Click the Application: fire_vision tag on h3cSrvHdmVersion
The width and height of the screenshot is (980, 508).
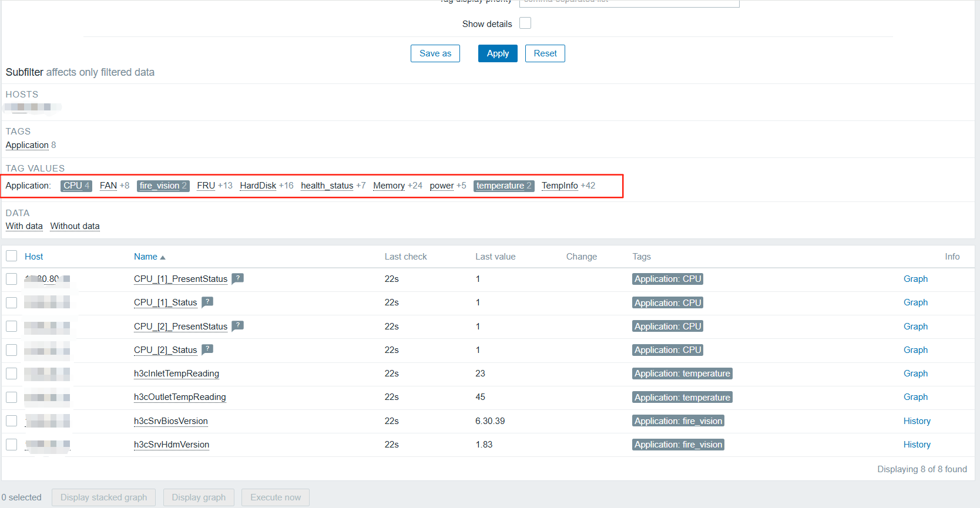pos(678,445)
